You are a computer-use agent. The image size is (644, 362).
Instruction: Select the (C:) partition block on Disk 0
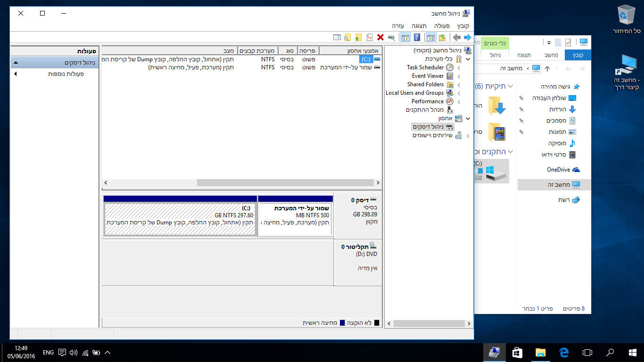click(x=180, y=219)
